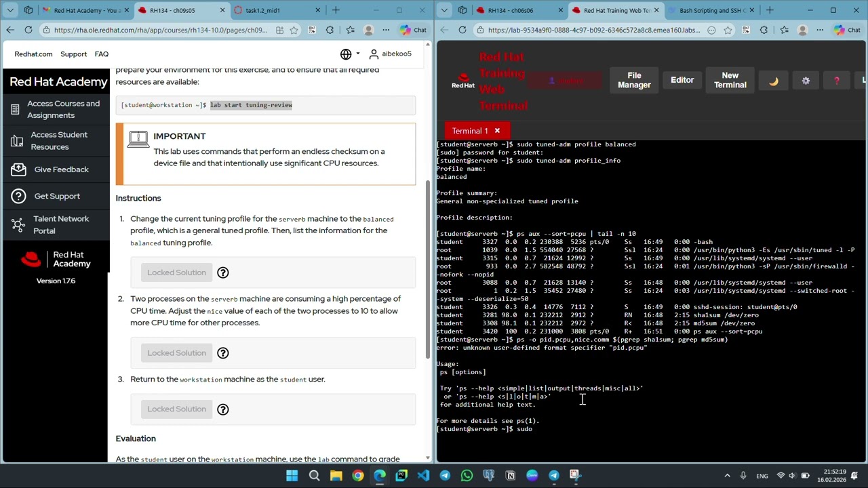Go back in the left browser
This screenshot has width=868, height=488.
coord(9,30)
